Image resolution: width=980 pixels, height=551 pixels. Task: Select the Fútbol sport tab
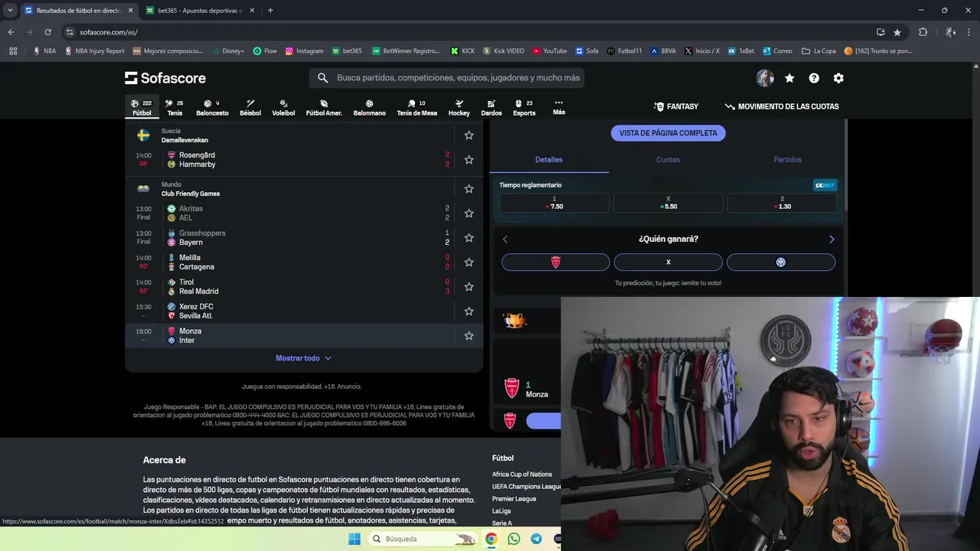[142, 107]
